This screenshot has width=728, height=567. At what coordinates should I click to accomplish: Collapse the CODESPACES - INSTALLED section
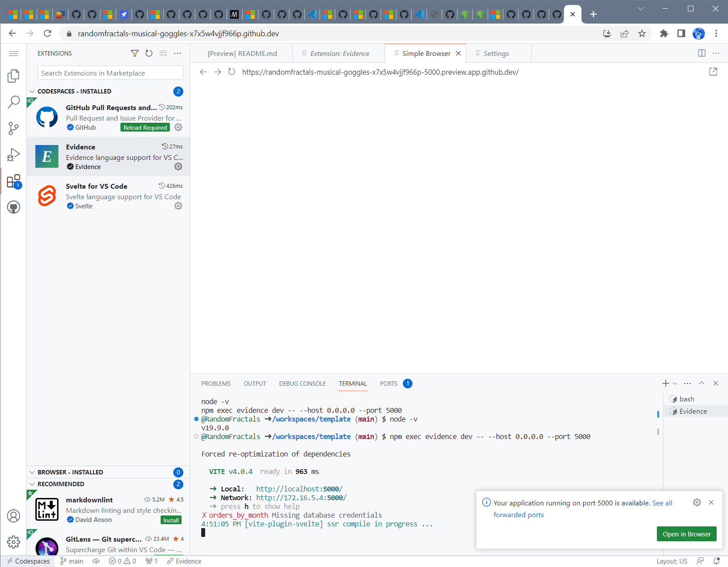point(32,91)
